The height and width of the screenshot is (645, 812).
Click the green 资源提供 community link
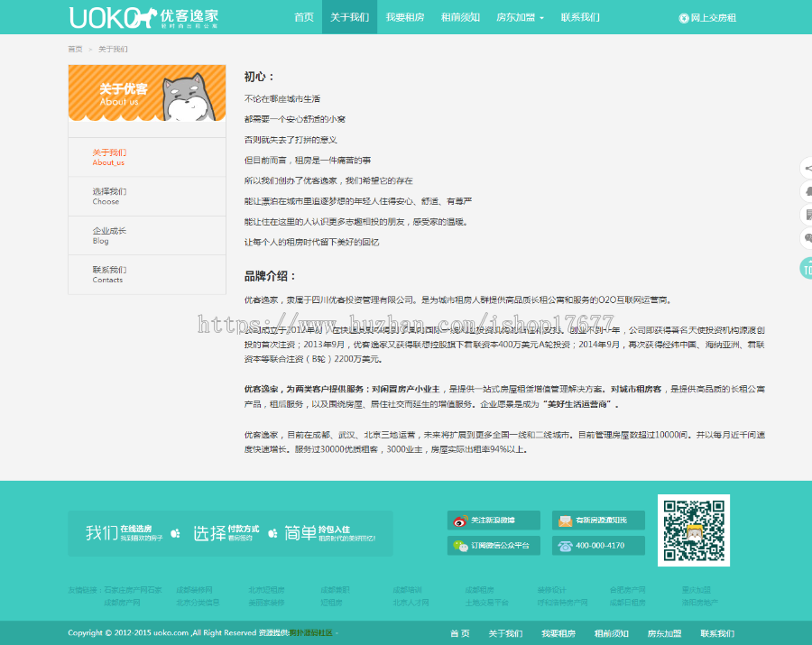point(310,632)
